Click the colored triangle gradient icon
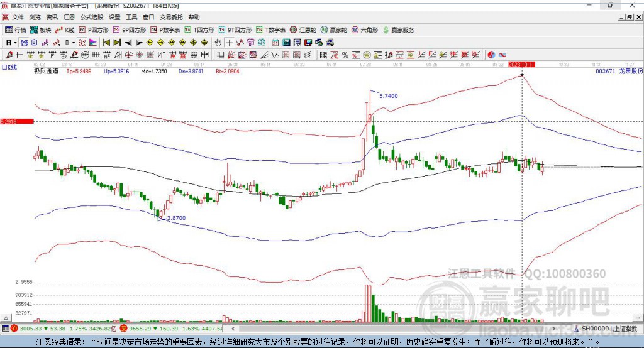The width and height of the screenshot is (644, 348). click(x=93, y=43)
